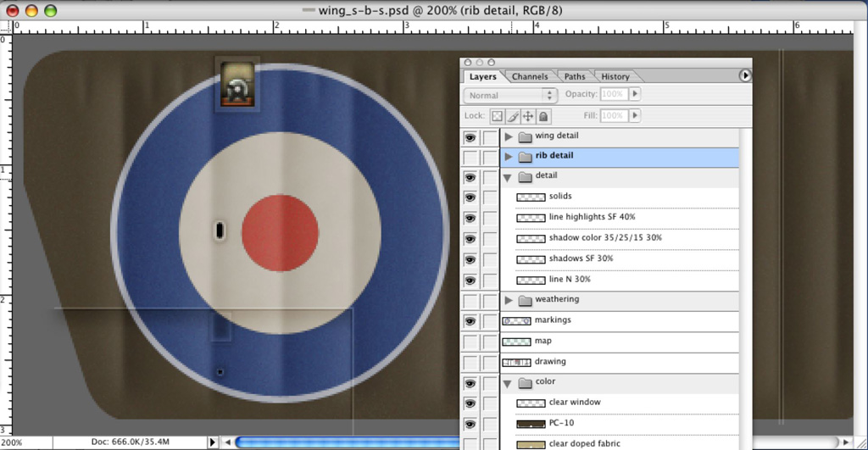Viewport: 868px width, 450px height.
Task: Click the 200% zoom field in status bar
Action: 26,443
